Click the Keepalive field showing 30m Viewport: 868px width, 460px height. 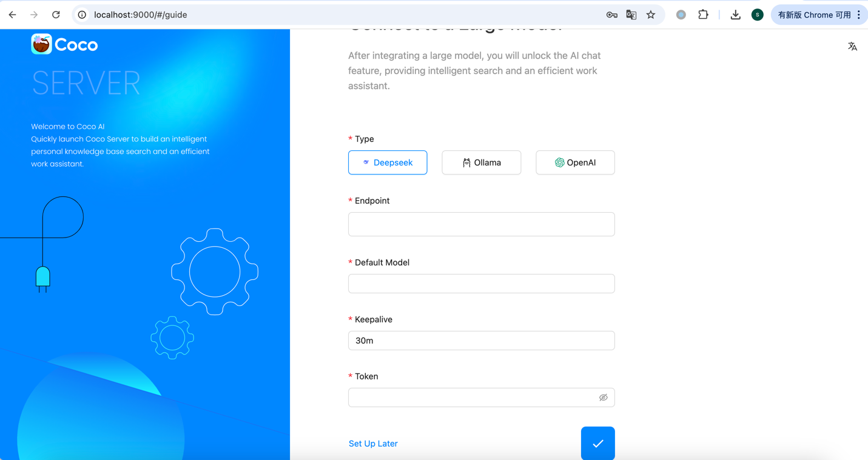[x=482, y=341]
